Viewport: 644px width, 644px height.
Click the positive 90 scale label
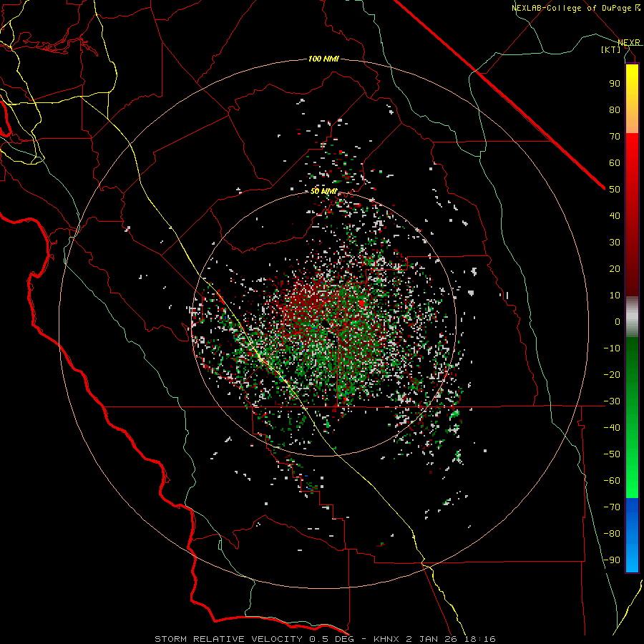(615, 84)
